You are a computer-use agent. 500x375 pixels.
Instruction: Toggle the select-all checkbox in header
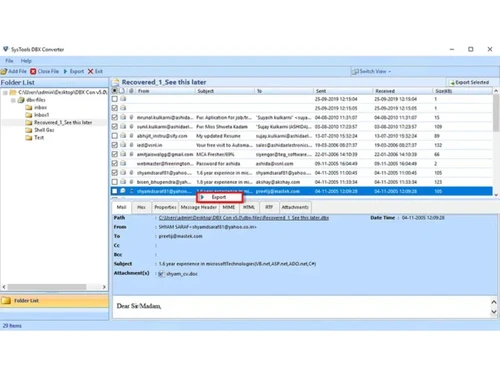[115, 91]
